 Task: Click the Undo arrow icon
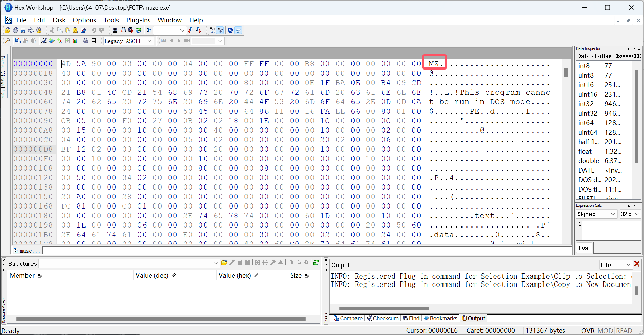pyautogui.click(x=94, y=31)
